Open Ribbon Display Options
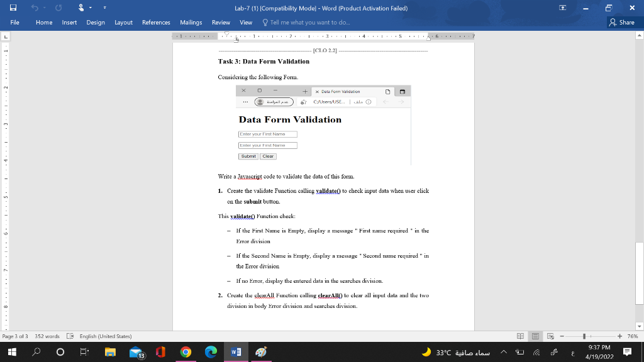This screenshot has width=644, height=362. (563, 8)
